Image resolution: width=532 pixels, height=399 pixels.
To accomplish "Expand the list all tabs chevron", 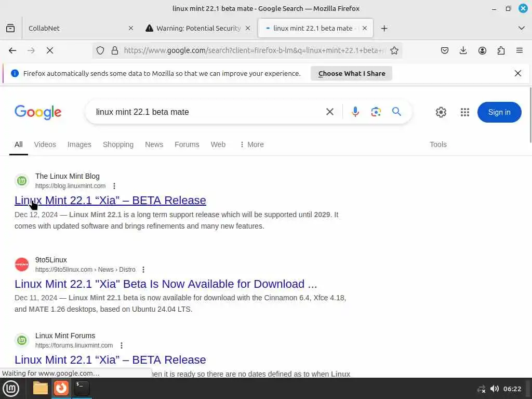I will click(x=522, y=28).
